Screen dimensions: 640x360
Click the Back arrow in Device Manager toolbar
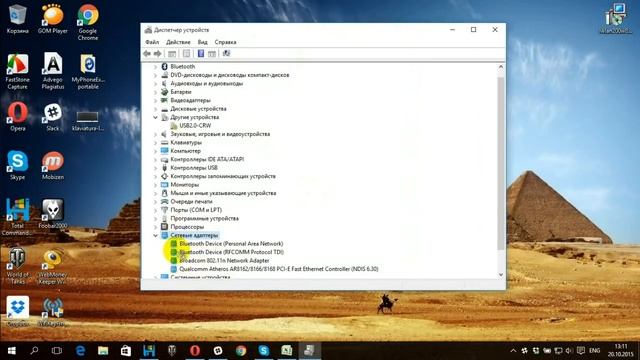pyautogui.click(x=147, y=54)
